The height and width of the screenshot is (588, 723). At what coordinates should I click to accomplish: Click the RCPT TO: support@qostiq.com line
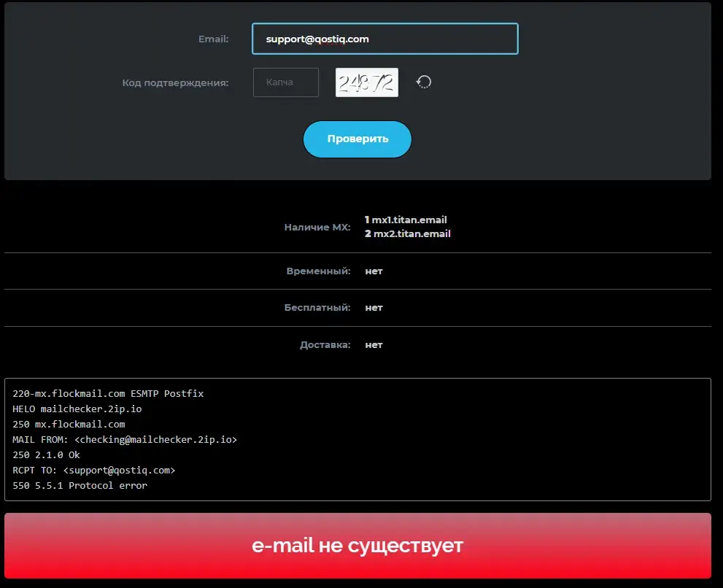click(x=93, y=471)
